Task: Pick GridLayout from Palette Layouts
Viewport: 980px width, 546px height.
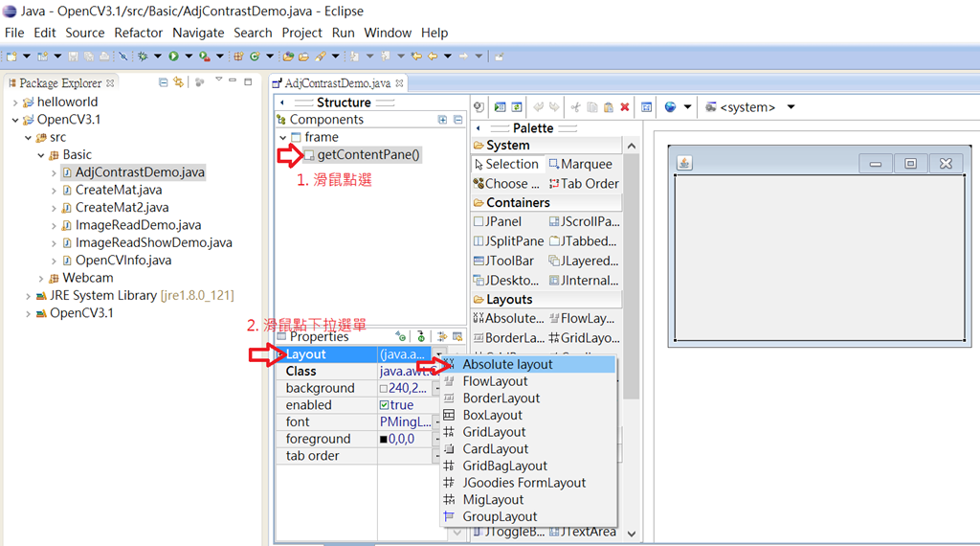Action: click(x=585, y=338)
